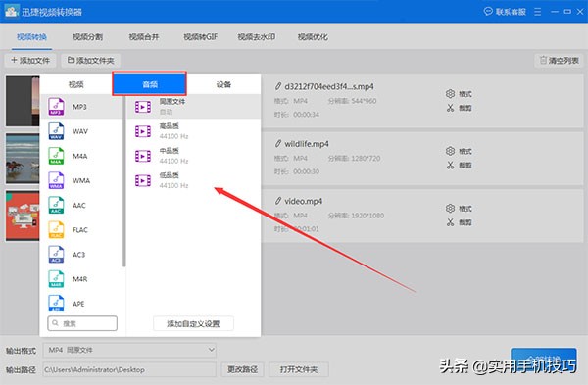The width and height of the screenshot is (588, 385).
Task: Select the WMA format icon
Action: coord(56,180)
